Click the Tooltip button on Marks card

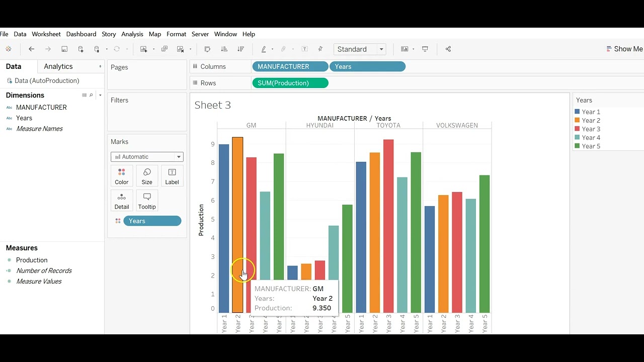[147, 201]
